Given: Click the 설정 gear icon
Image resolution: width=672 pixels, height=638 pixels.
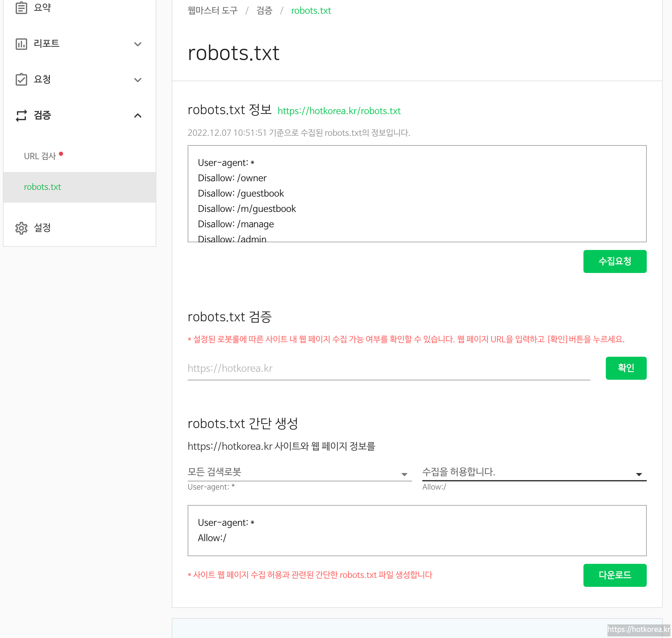Looking at the screenshot, I should (x=21, y=228).
